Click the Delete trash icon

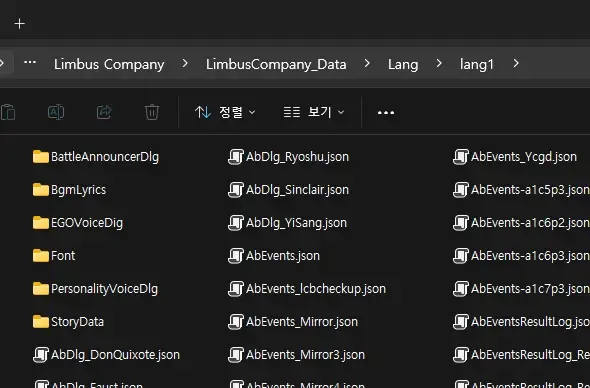(x=152, y=112)
